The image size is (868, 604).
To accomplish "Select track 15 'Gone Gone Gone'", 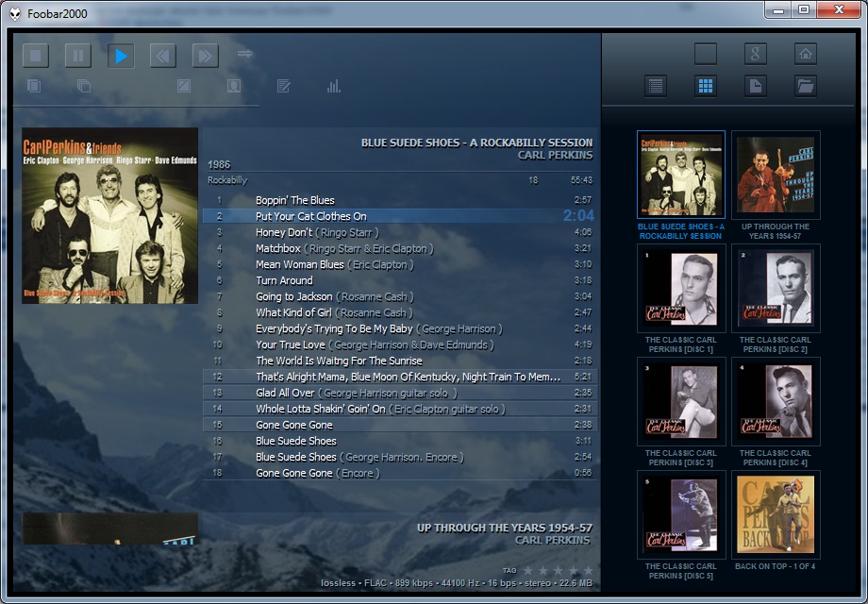I will 400,425.
